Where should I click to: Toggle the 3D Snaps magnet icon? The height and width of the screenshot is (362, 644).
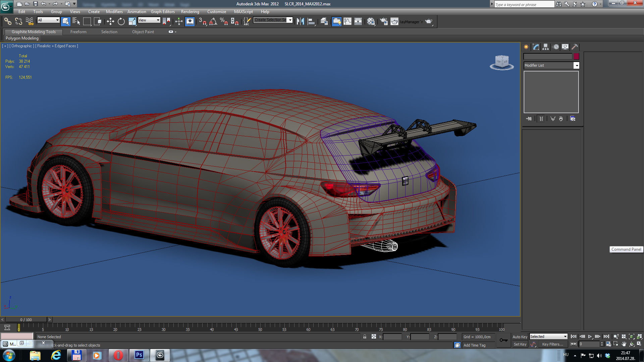click(x=202, y=22)
